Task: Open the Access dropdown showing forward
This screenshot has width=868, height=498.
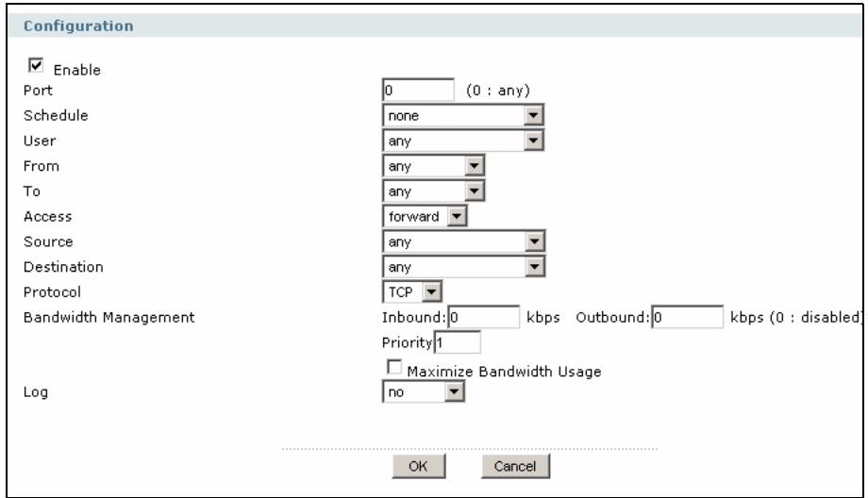Action: 425,216
